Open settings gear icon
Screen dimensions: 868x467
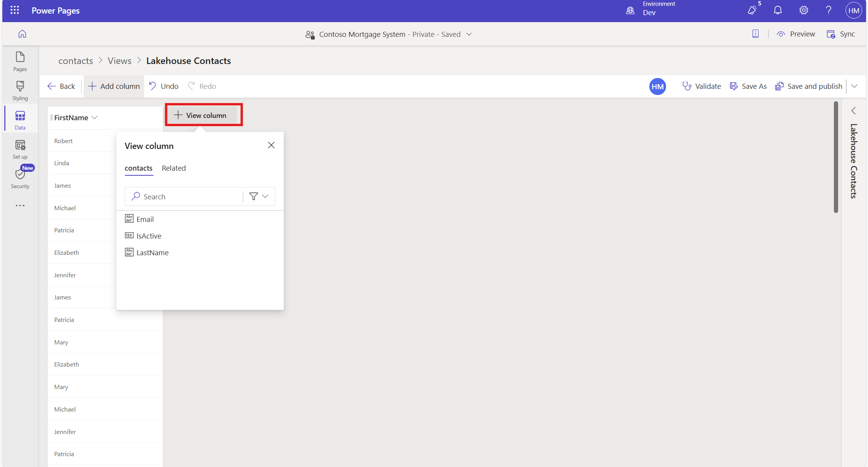(x=804, y=10)
